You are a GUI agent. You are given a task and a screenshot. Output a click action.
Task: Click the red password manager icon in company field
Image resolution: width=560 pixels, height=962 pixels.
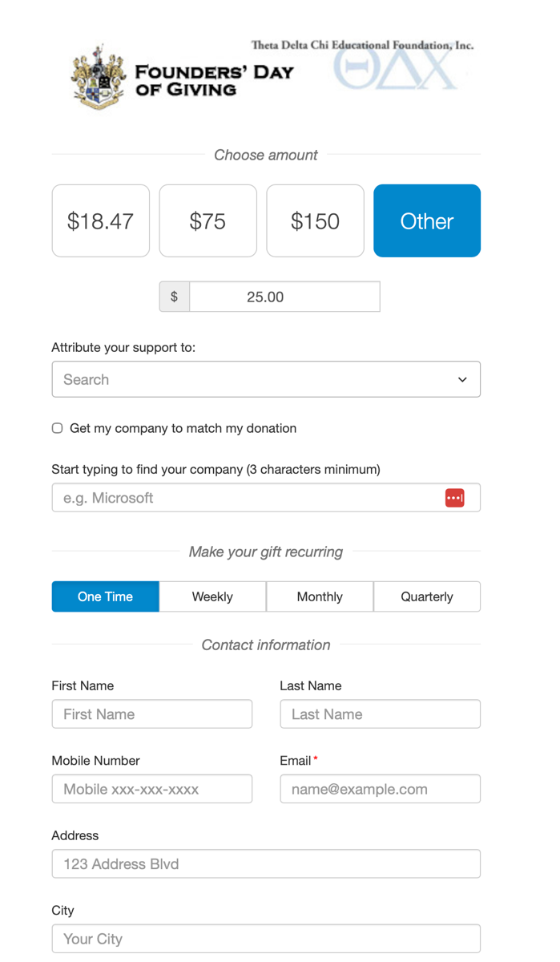(454, 498)
